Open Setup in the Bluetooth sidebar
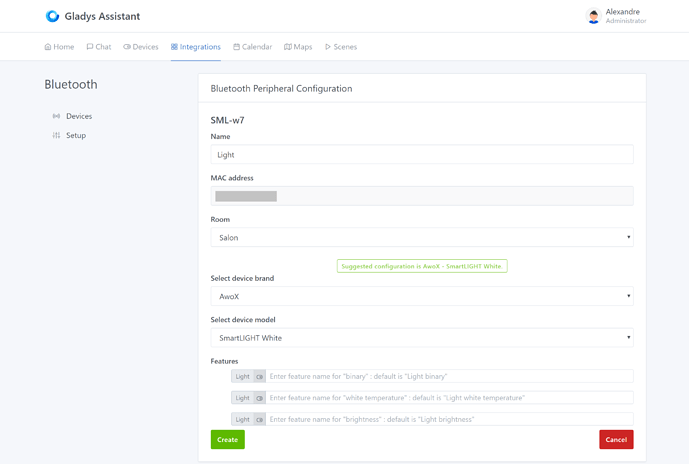The width and height of the screenshot is (689, 464). pyautogui.click(x=69, y=135)
